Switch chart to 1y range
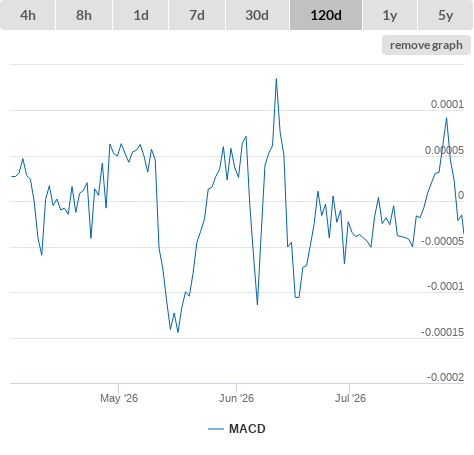 390,15
